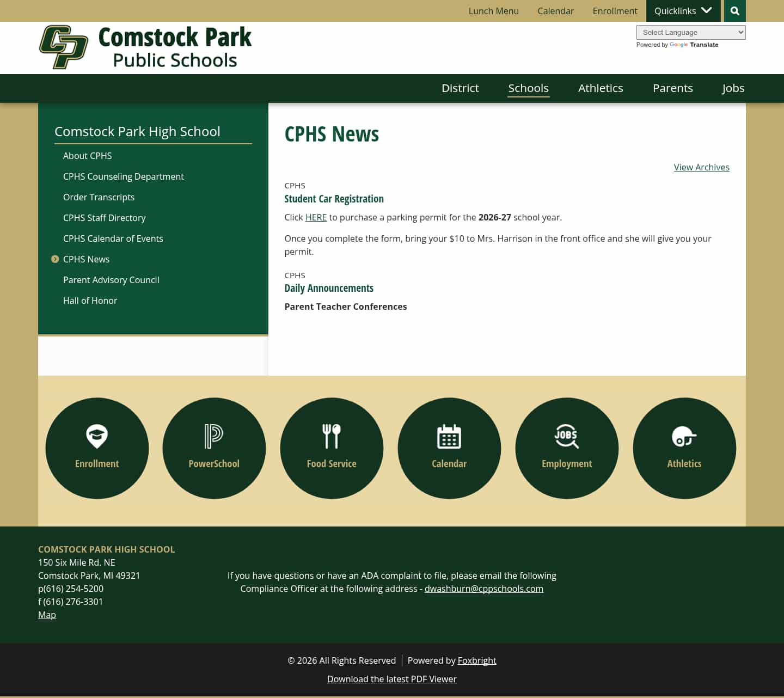Open Calendar link in top bar
Viewport: 784px width, 698px height.
(555, 11)
